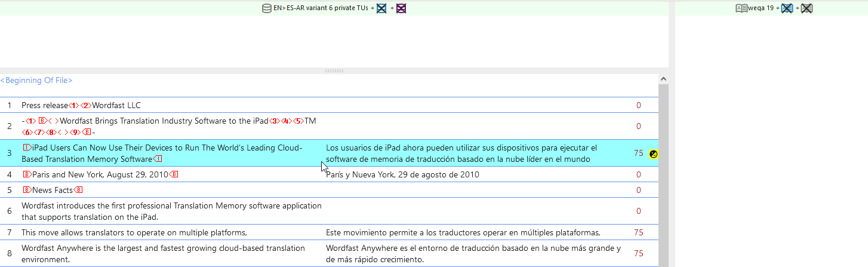Click the closing B tag in segment 4
The image size is (868, 267).
173,174
